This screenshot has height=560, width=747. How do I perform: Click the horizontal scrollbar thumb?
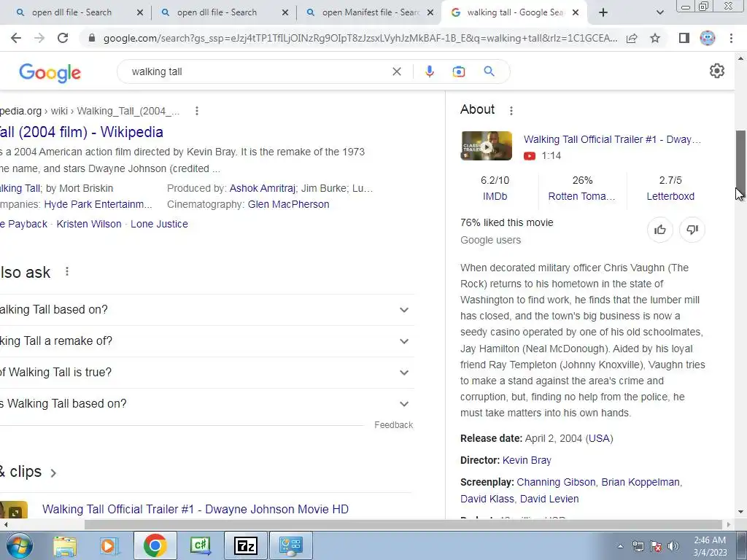tap(403, 524)
